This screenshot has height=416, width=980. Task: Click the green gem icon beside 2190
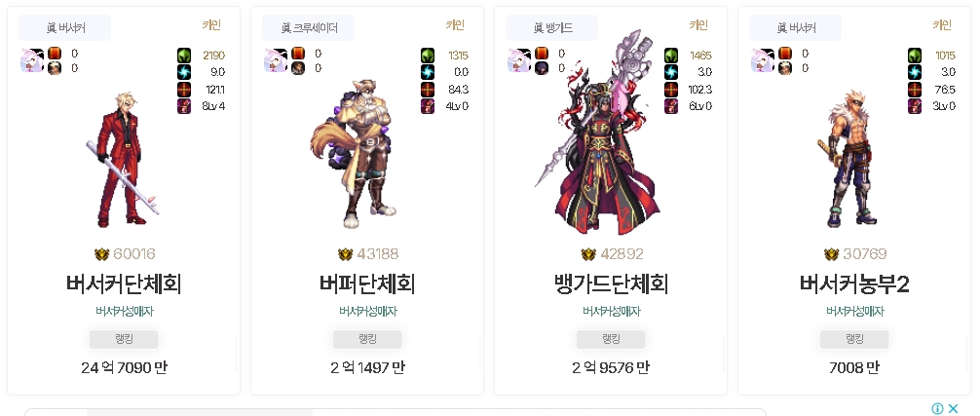184,55
